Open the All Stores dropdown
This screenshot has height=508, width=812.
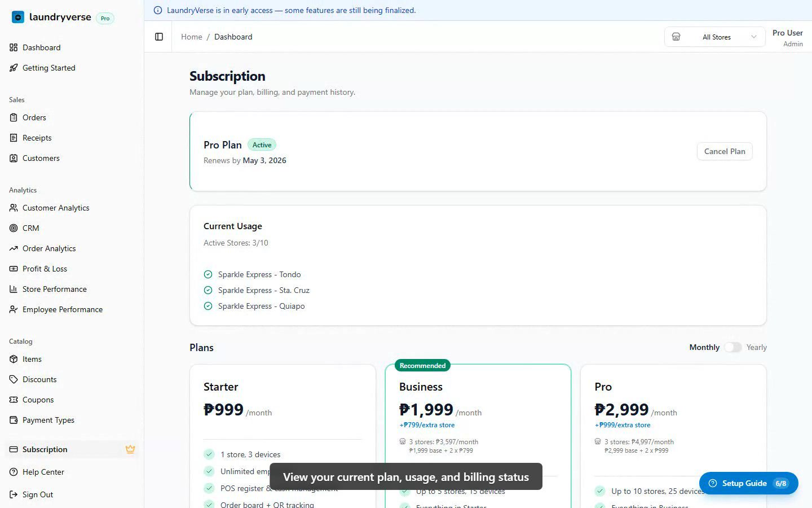pos(715,37)
